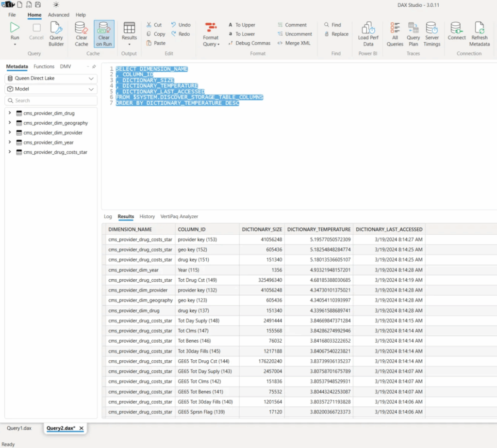
Task: Toggle the Server Timings trace
Action: point(431,34)
